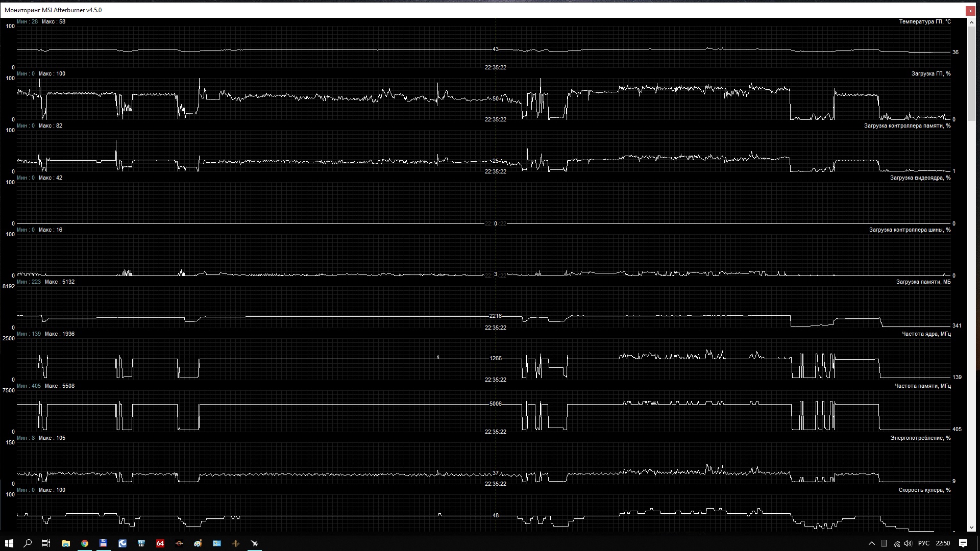Switch to MSI Afterburner plane taskbar icon

pyautogui.click(x=254, y=543)
